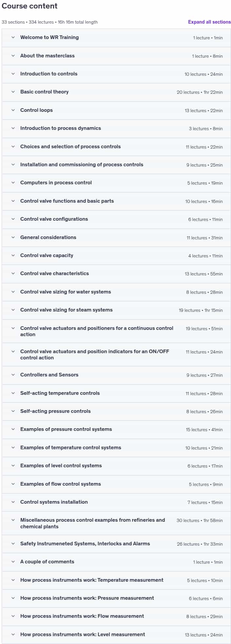Click chevron beside Computers in process control
The image size is (231, 644).
click(13, 183)
